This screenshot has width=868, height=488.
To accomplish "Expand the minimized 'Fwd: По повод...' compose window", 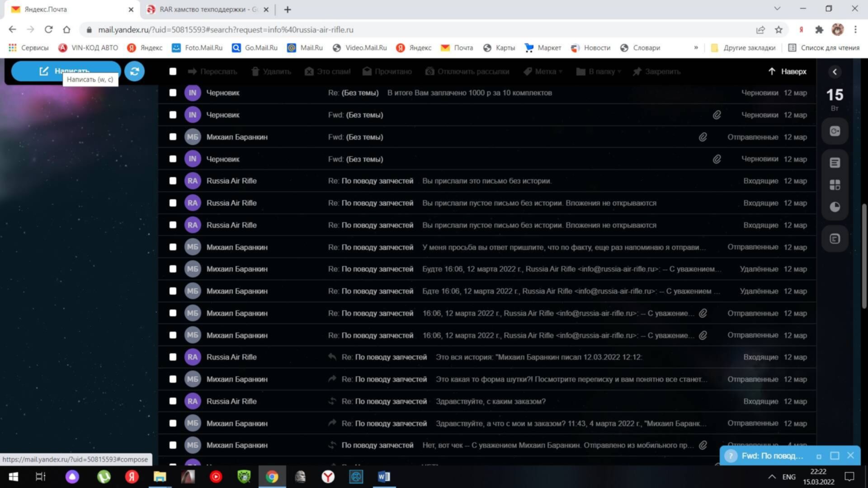I will [x=772, y=455].
